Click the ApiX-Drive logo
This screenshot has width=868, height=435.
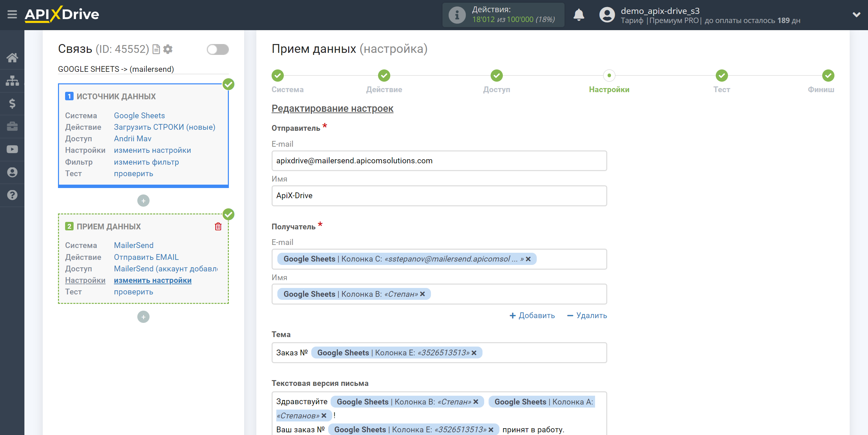click(62, 15)
